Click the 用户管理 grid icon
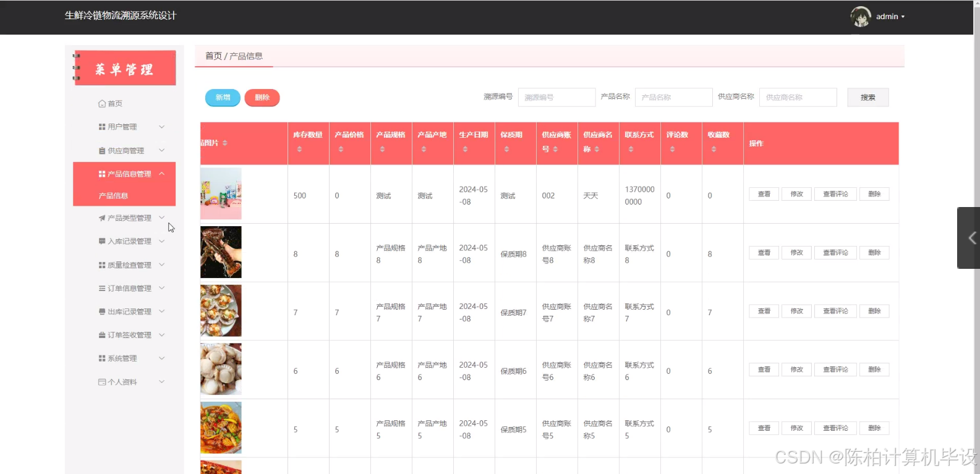The width and height of the screenshot is (980, 474). coord(102,127)
